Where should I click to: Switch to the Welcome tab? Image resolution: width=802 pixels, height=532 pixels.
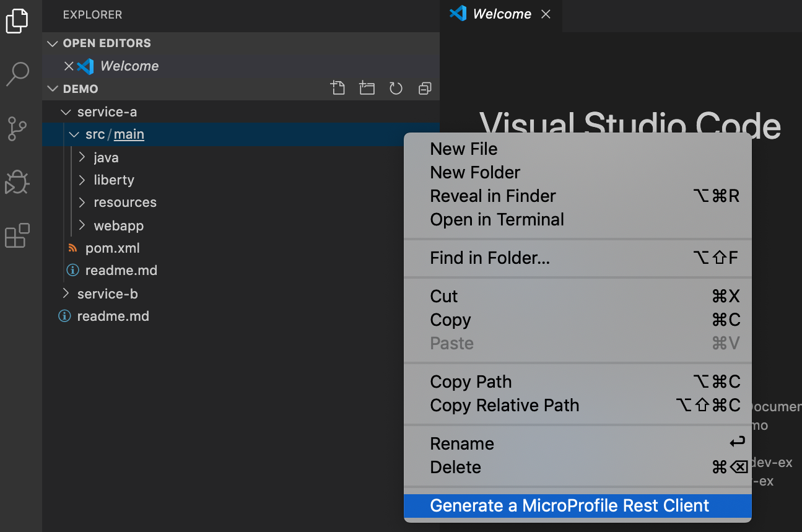pyautogui.click(x=500, y=14)
